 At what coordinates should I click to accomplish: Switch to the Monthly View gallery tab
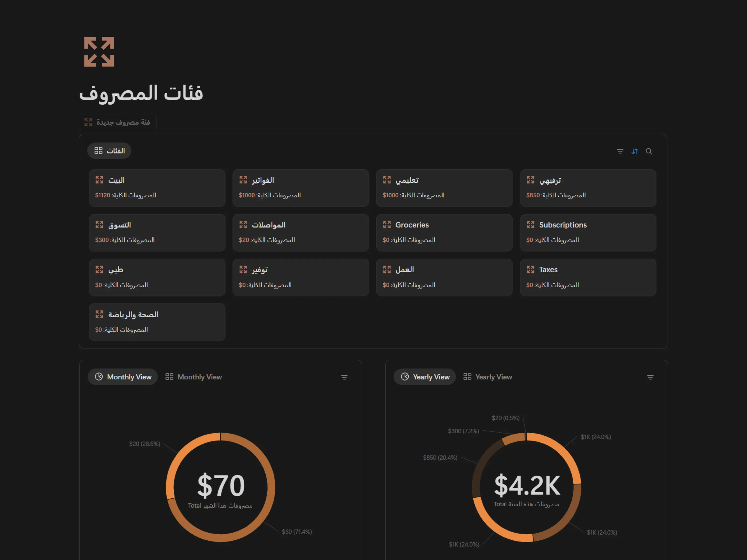(x=194, y=377)
